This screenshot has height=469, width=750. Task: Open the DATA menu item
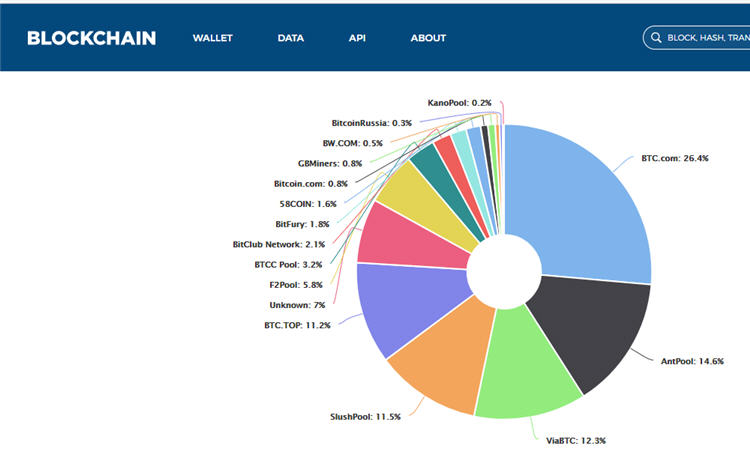290,38
